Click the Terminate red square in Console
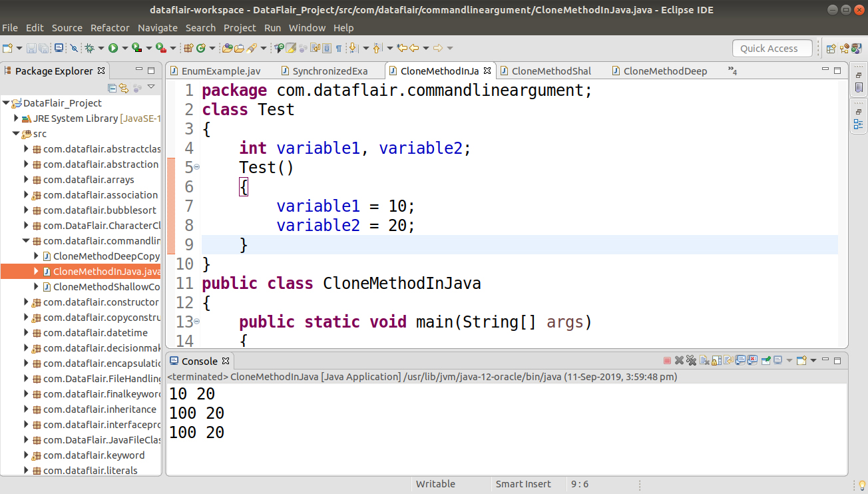 coord(667,360)
